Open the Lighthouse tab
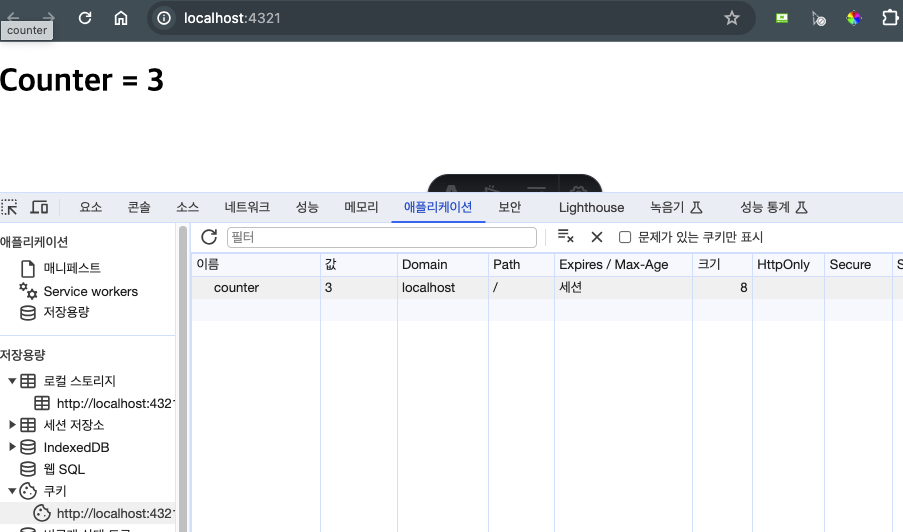 click(591, 207)
